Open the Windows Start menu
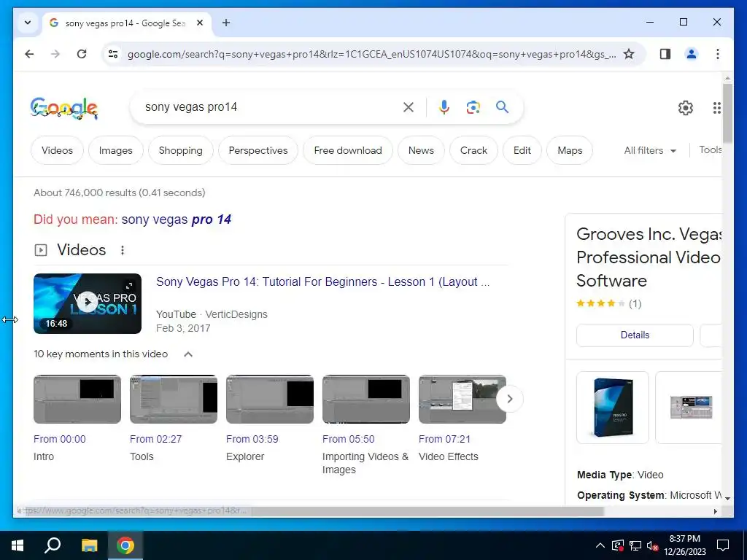Screen dimensions: 747x560 pyautogui.click(x=18, y=545)
